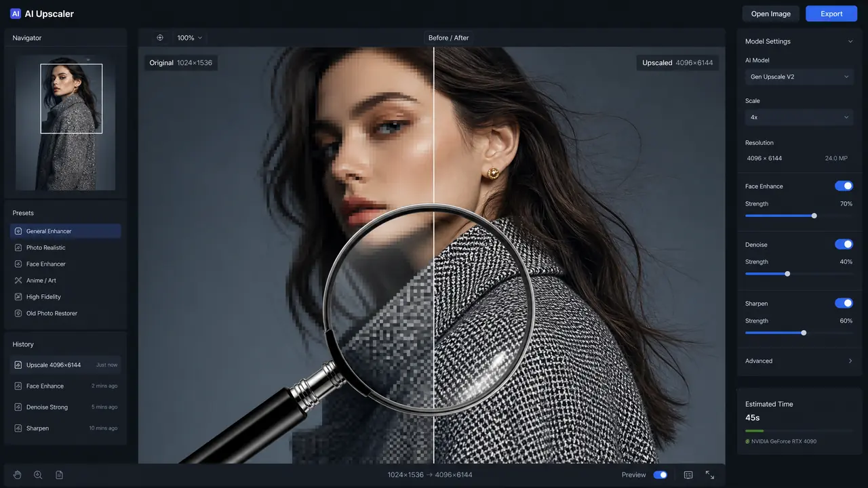The image size is (868, 488).
Task: Toggle Face Enhance off
Action: point(844,186)
